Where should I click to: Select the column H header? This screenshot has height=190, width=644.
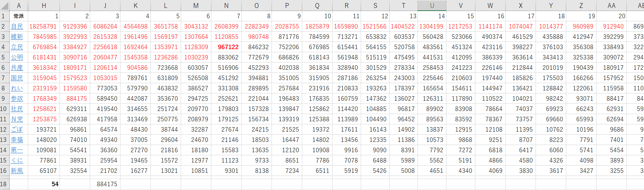44,5
